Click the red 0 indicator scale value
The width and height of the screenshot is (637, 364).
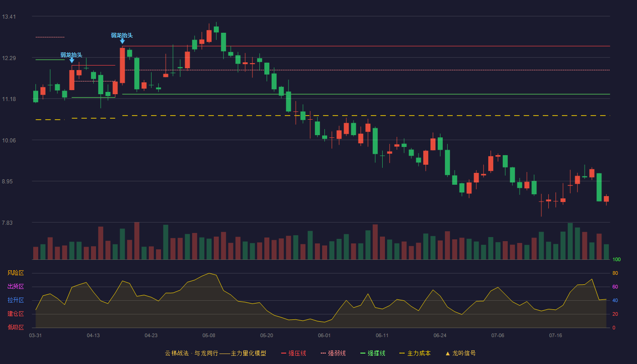[614, 328]
